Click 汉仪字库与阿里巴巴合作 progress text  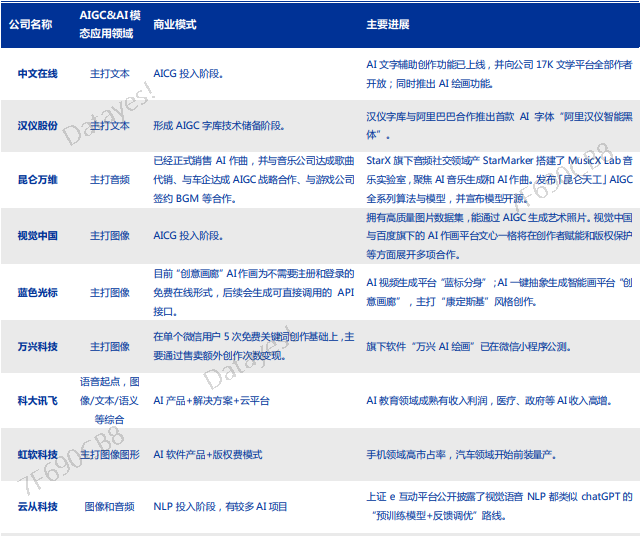(x=499, y=126)
